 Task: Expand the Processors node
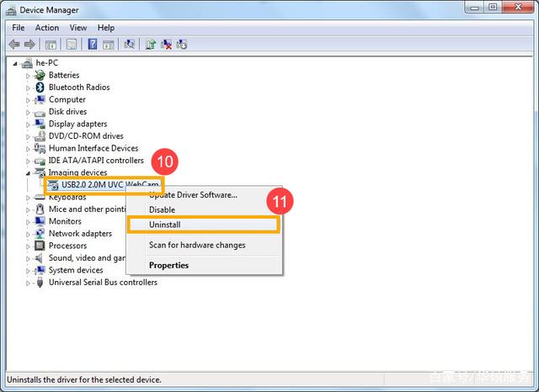(28, 246)
